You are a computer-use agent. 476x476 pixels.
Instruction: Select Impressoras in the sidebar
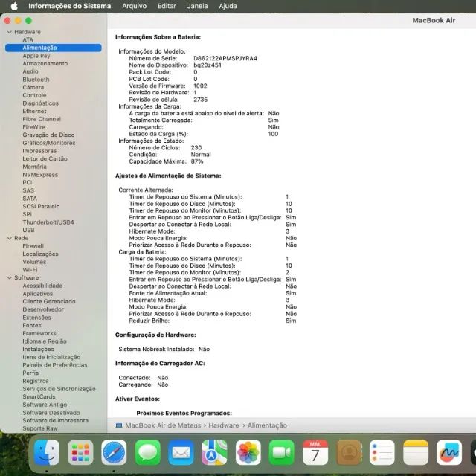(x=39, y=151)
